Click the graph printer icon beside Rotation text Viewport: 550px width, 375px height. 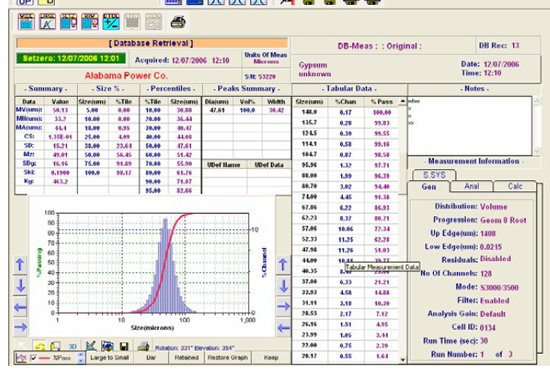[x=143, y=347]
